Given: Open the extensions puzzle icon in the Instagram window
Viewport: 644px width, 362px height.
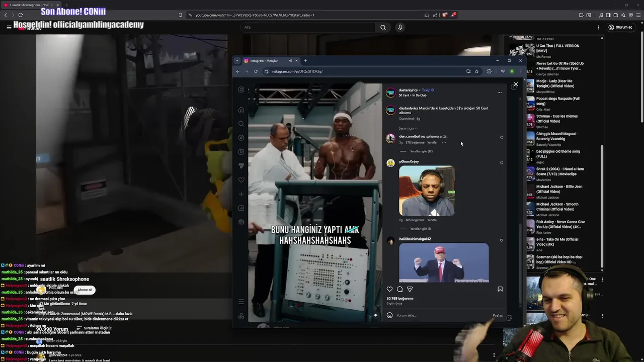Looking at the screenshot, I should click(x=489, y=71).
